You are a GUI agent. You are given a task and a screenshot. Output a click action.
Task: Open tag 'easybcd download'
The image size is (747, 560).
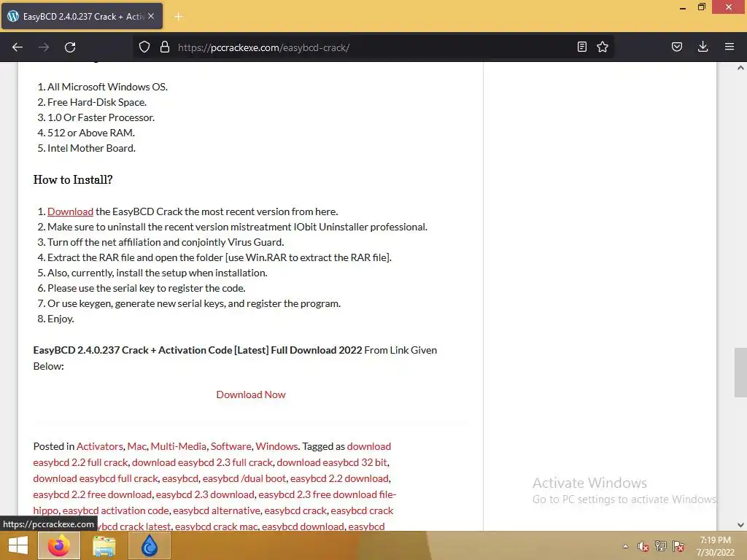303,526
